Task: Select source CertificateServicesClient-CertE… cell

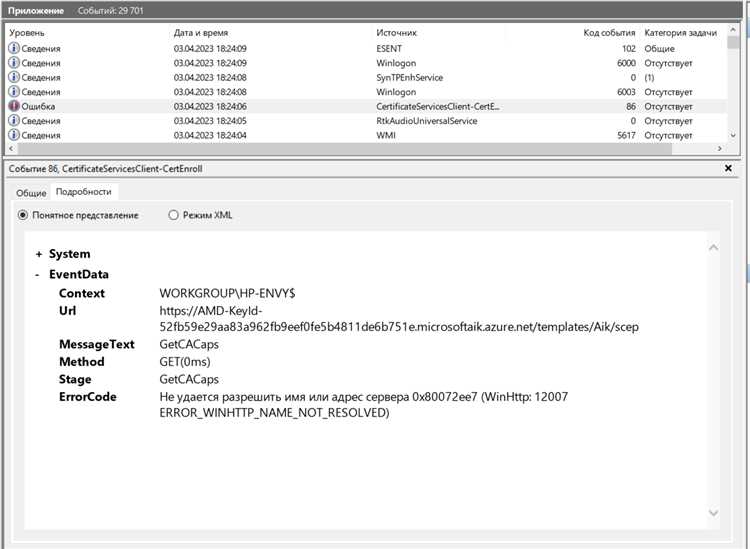Action: [x=438, y=106]
